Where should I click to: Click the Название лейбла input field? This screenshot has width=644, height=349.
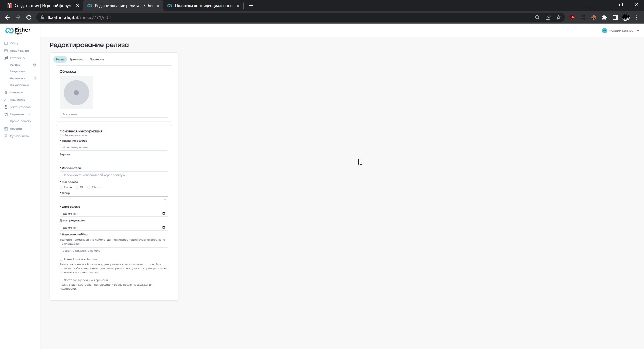[114, 251]
